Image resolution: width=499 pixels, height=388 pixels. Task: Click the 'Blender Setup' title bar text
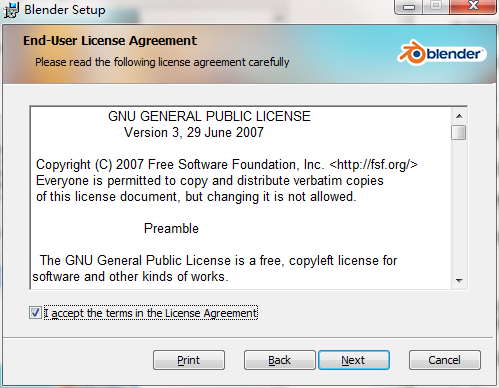65,10
